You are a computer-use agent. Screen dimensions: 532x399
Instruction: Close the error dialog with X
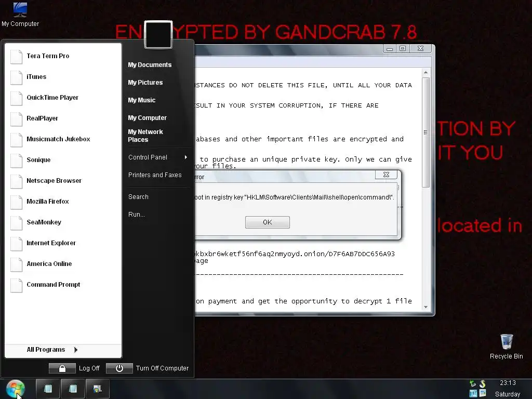(386, 175)
